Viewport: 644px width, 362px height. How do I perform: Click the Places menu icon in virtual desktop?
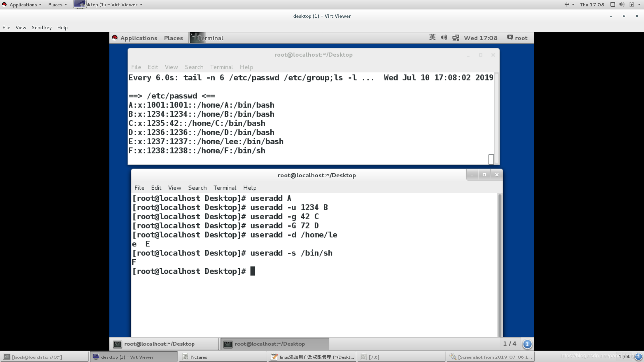[173, 38]
